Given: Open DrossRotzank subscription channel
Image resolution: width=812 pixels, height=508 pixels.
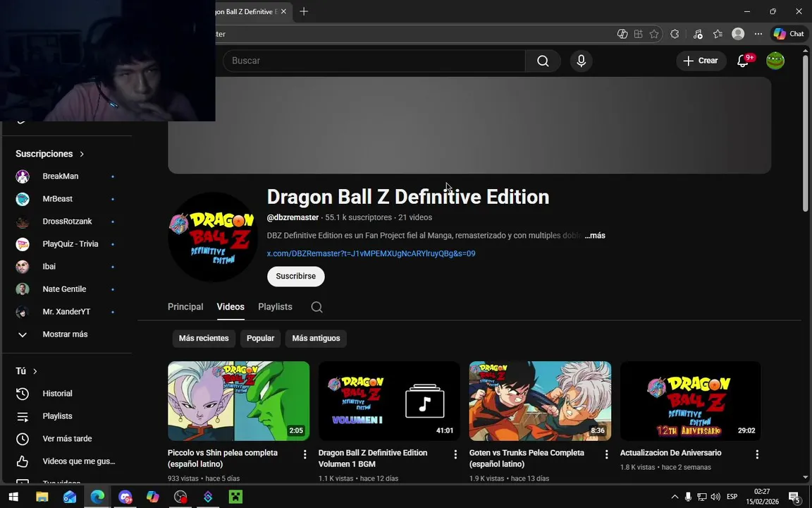Looking at the screenshot, I should click(x=68, y=222).
